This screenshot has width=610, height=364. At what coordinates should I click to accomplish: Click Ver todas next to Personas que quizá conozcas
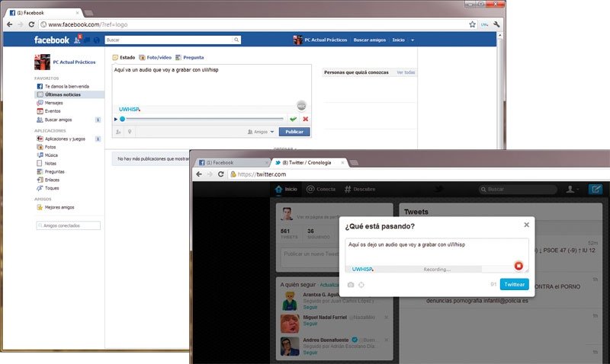point(406,72)
